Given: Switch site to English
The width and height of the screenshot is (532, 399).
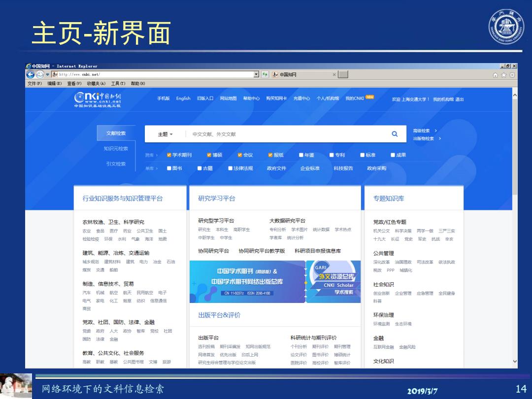Looking at the screenshot, I should click(x=183, y=99).
